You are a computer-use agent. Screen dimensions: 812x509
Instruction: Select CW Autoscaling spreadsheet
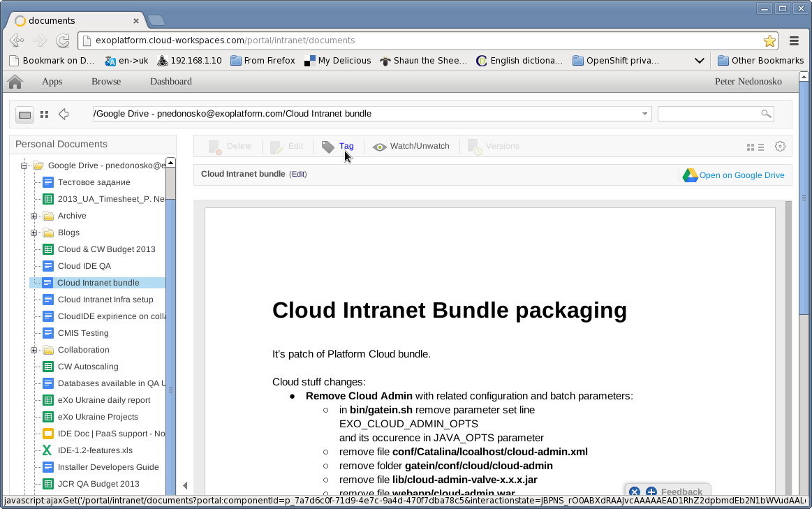coord(87,367)
